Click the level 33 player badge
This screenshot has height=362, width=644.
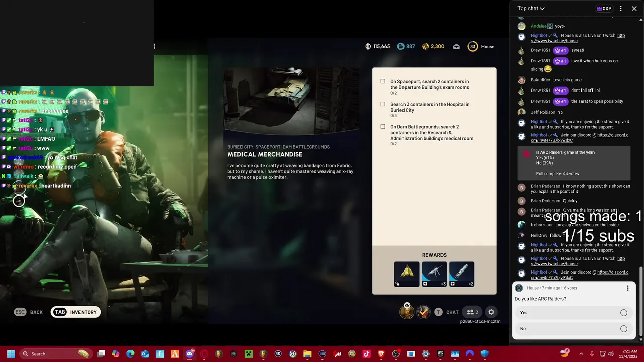(472, 46)
